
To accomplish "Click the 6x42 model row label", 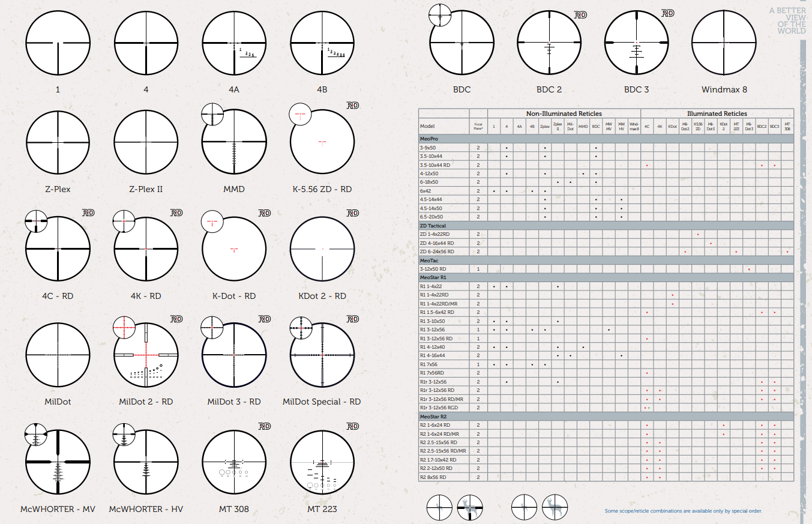I will 427,191.
